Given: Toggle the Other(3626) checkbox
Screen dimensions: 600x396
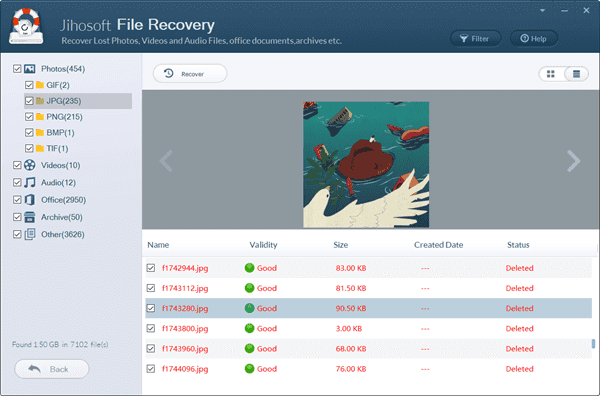Looking at the screenshot, I should click(x=17, y=234).
